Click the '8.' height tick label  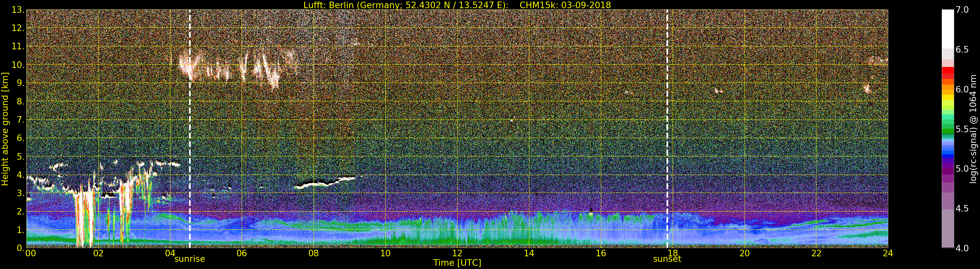coord(21,102)
